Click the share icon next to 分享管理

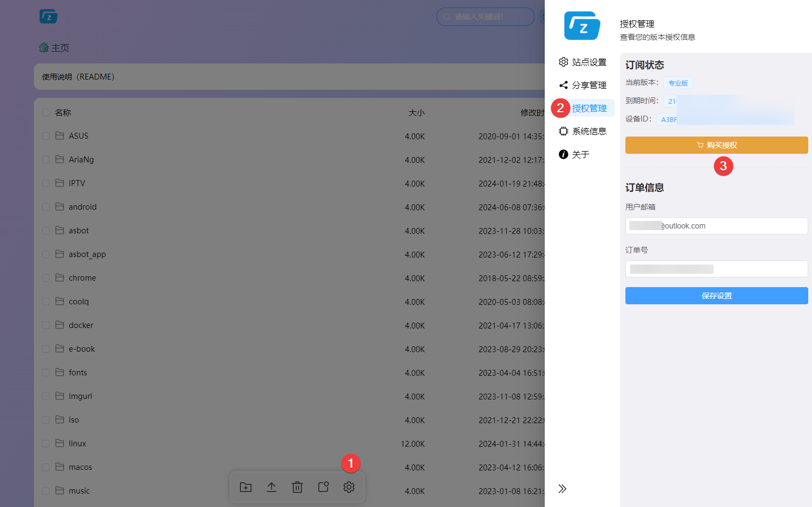click(x=563, y=84)
